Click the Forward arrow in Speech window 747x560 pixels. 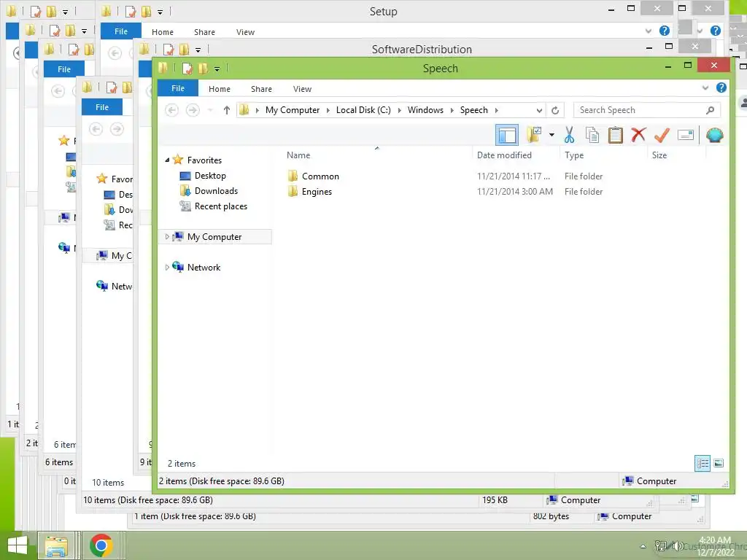193,110
